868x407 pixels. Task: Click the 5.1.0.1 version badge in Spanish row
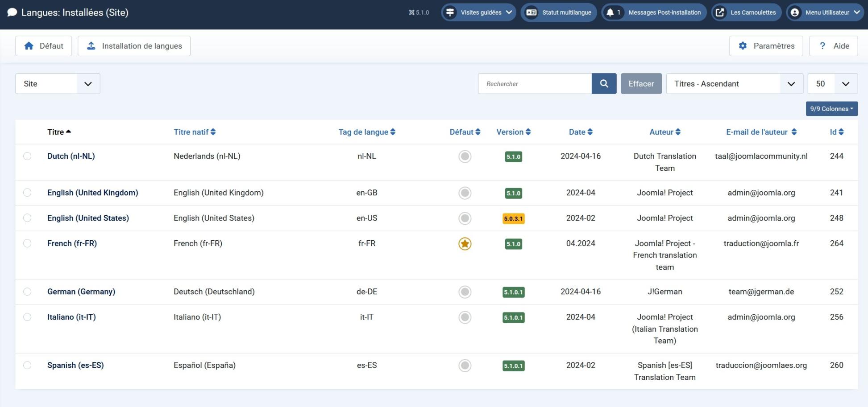pos(513,366)
